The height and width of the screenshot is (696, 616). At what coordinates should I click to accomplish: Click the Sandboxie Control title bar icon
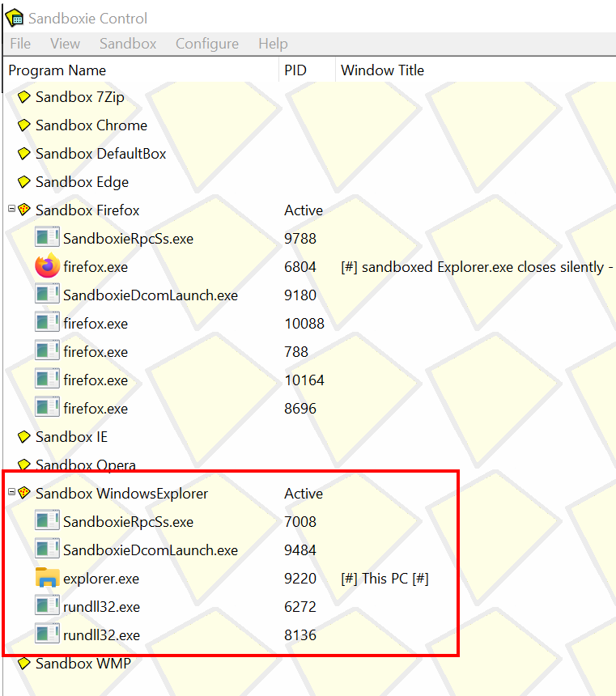point(15,18)
